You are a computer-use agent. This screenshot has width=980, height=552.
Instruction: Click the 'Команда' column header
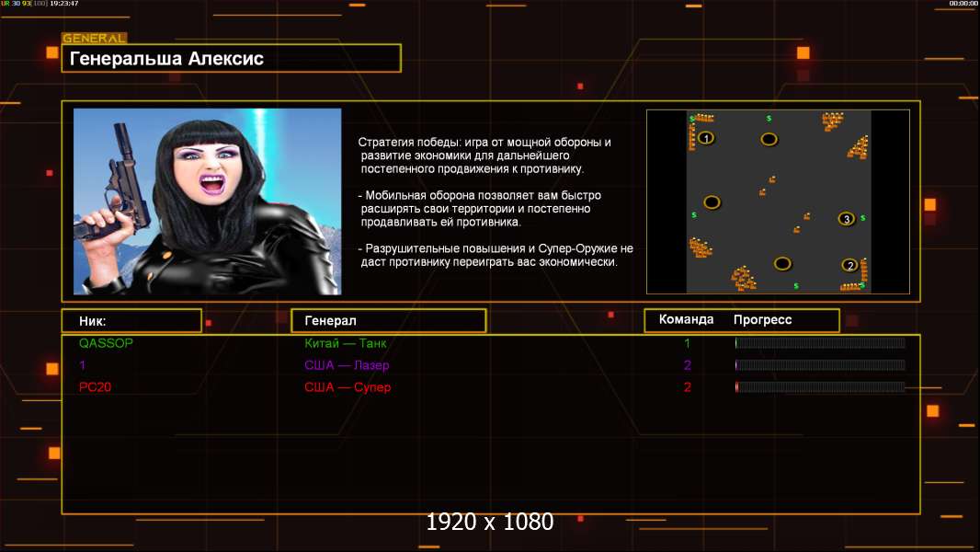click(x=686, y=319)
